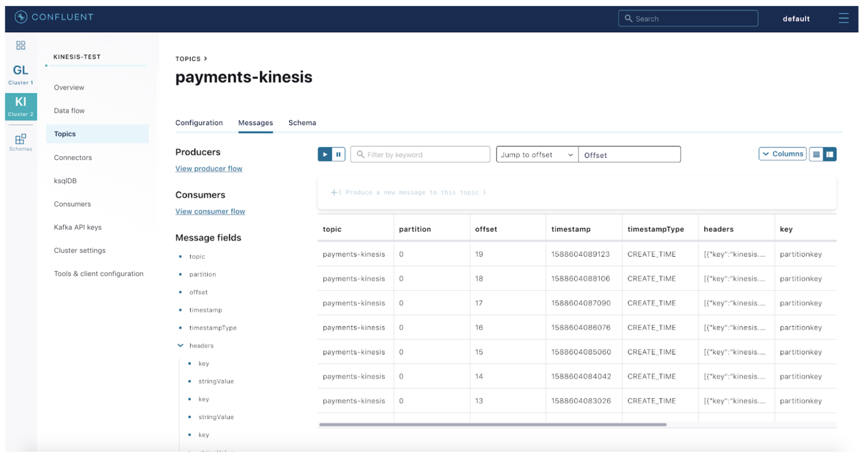
Task: Click the TOPICS breadcrumb link
Action: pyautogui.click(x=188, y=59)
